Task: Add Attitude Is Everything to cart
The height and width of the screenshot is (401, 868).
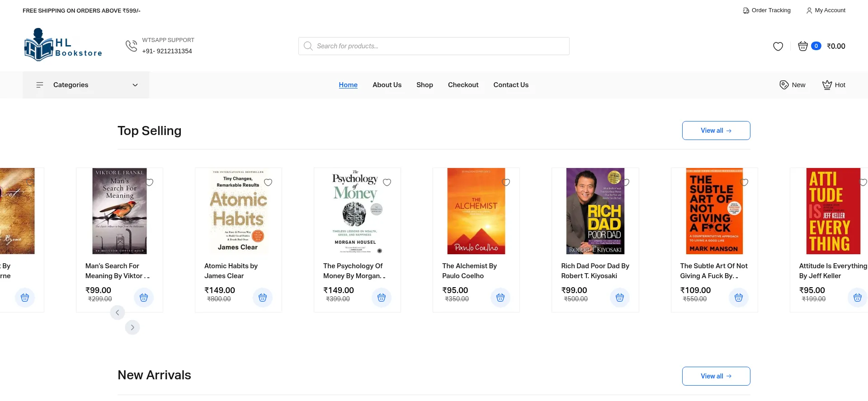Action: [x=858, y=298]
